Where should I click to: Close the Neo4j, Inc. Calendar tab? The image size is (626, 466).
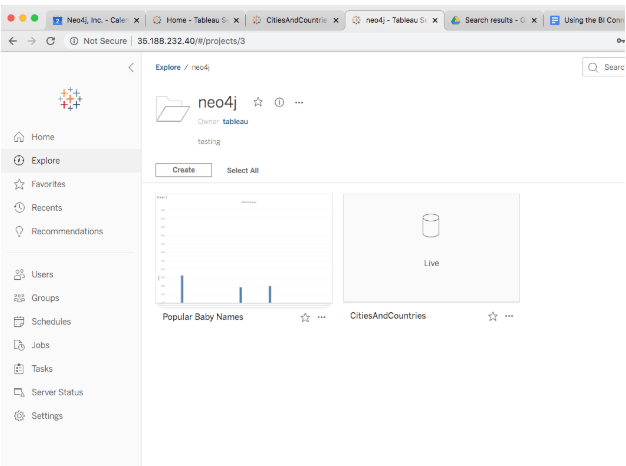(x=137, y=20)
